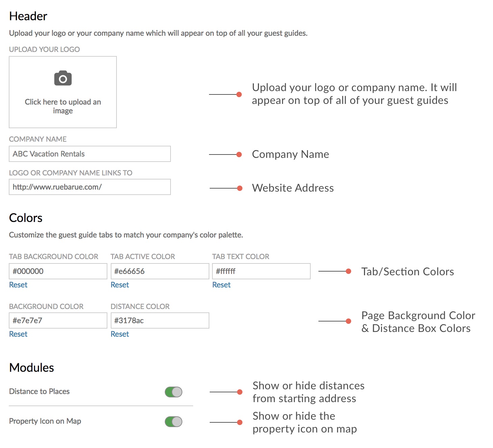Screen dimensions: 493x448
Task: Reset the Distance Color value
Action: coord(120,334)
